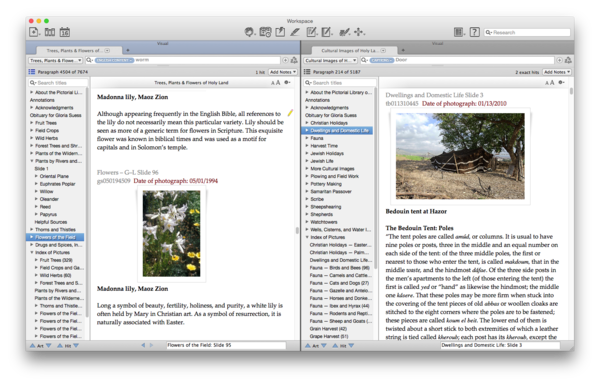Click the left pane search details icon
The width and height of the screenshot is (600, 386).
(294, 60)
